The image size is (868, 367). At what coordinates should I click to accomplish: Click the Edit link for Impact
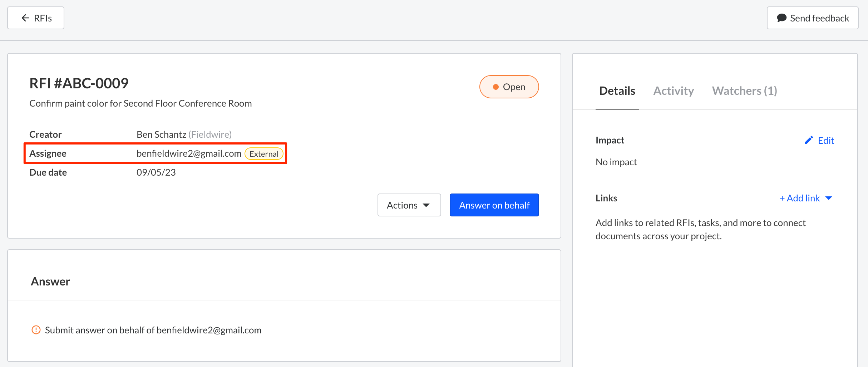tap(826, 141)
